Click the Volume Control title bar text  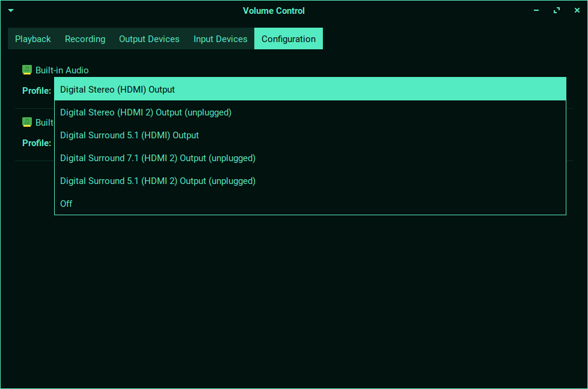click(x=274, y=11)
